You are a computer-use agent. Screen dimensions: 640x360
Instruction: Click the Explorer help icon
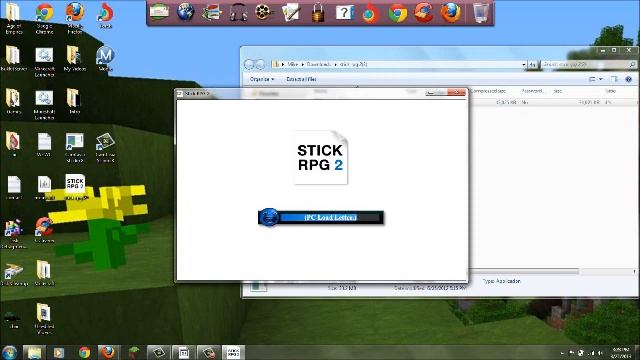point(629,79)
